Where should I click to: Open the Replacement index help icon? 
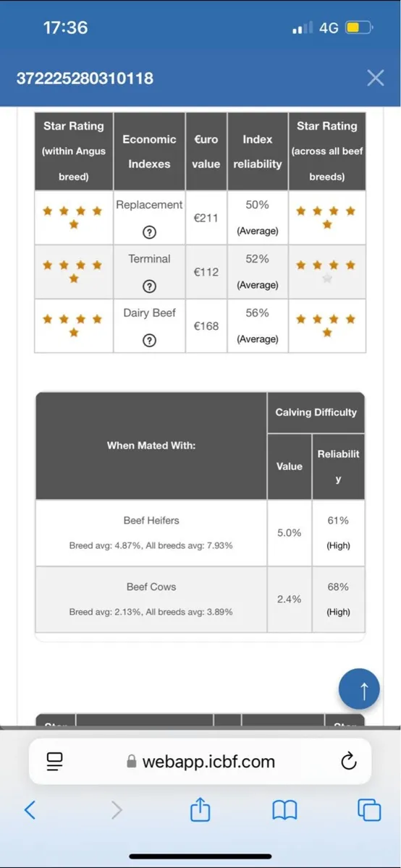point(150,231)
